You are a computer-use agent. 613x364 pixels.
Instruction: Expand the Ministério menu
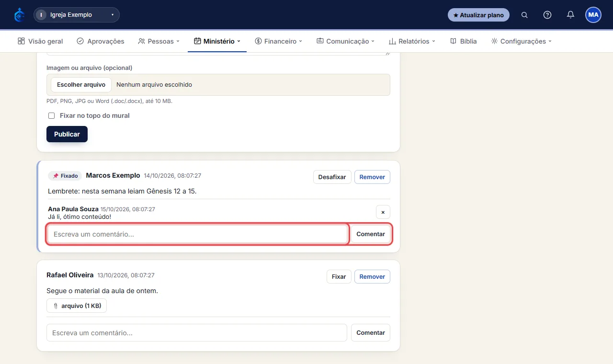[217, 41]
